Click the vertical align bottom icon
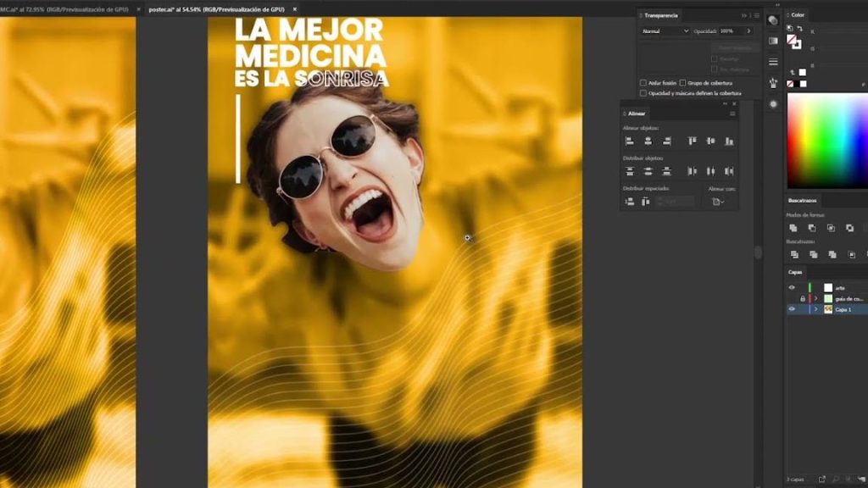The image size is (868, 488). click(x=729, y=141)
